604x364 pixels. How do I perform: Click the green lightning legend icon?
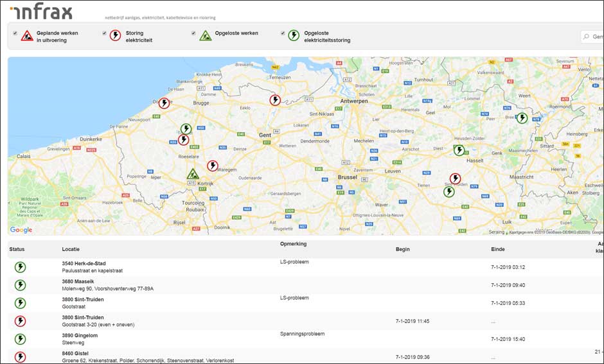pos(294,35)
